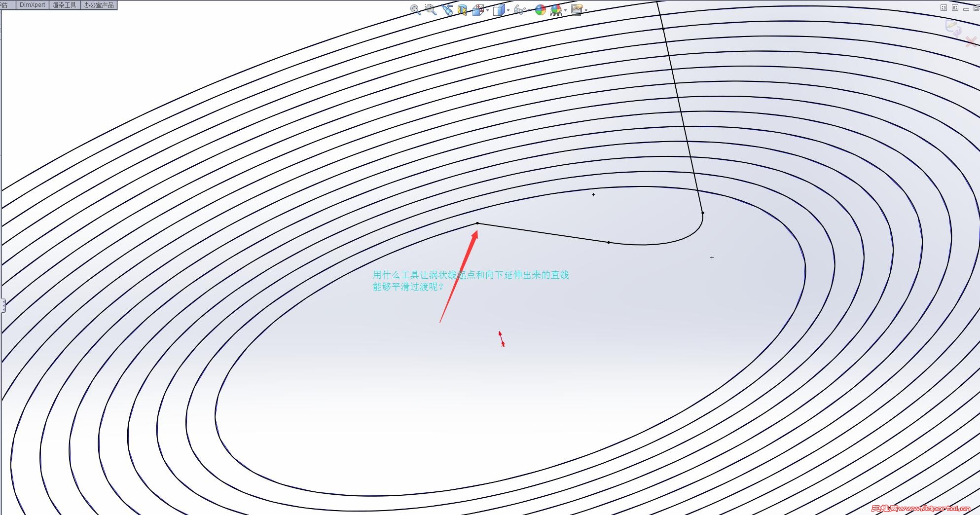Confirm and exit the sketch via corner icon
This screenshot has width=980, height=515.
tap(953, 29)
